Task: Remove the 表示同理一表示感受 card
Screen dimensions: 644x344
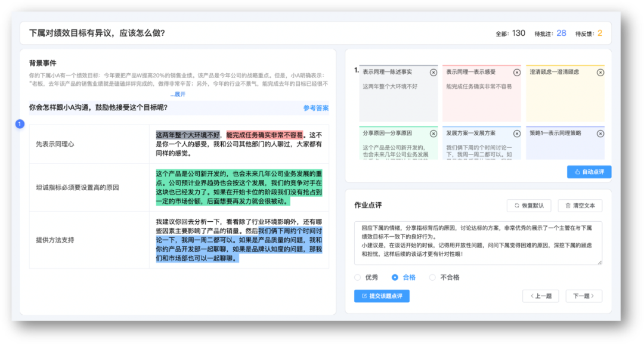Action: 516,73
